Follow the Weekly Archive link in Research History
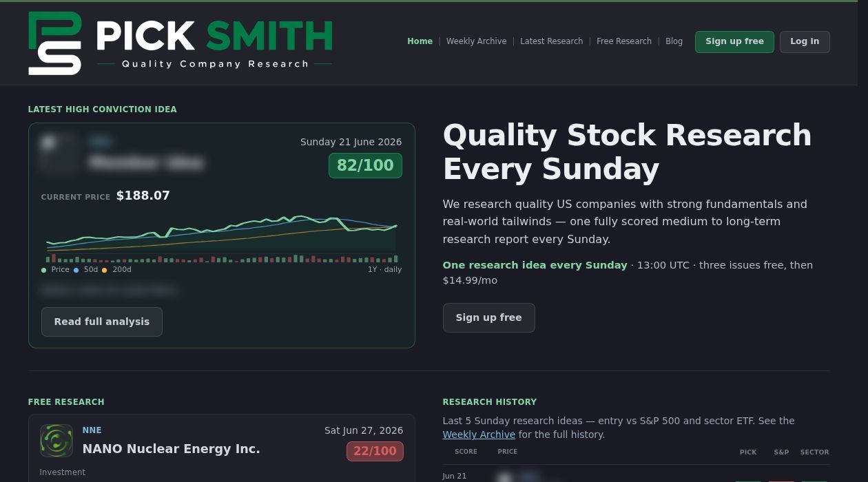 pos(479,434)
